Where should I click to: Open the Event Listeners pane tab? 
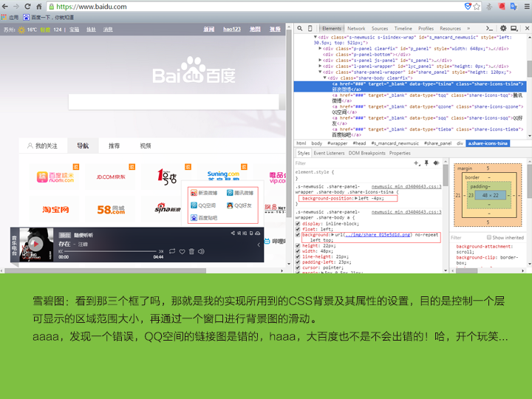point(329,153)
